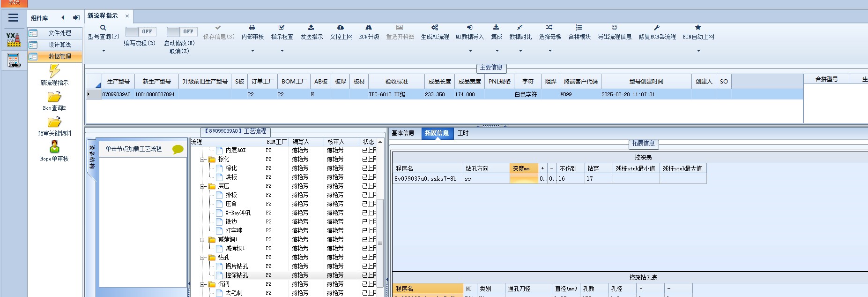Viewport: 868px width, 297px height.
Task: Click the 型号查询(F) search icon
Action: point(103,28)
